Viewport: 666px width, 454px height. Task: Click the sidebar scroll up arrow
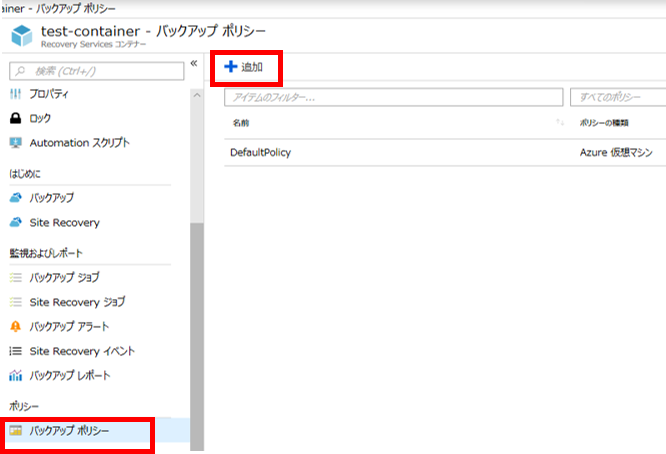(x=197, y=96)
